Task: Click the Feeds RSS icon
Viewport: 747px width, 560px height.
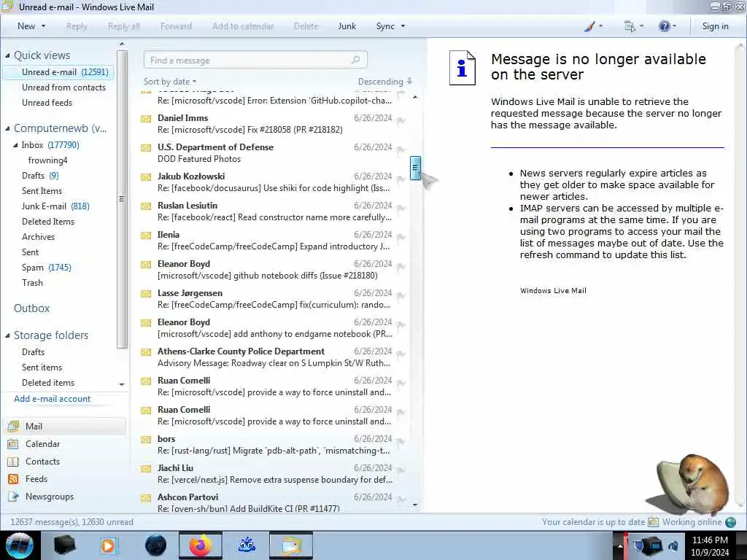Action: pyautogui.click(x=13, y=479)
